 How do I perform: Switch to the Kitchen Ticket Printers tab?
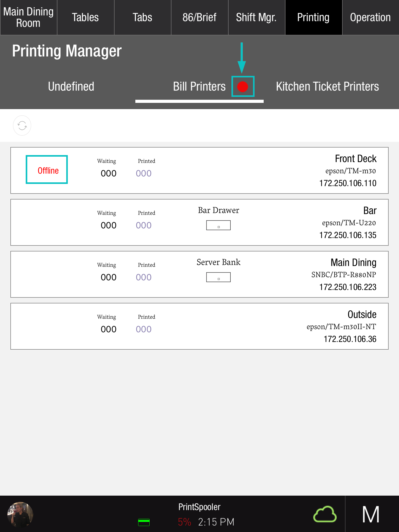click(327, 87)
